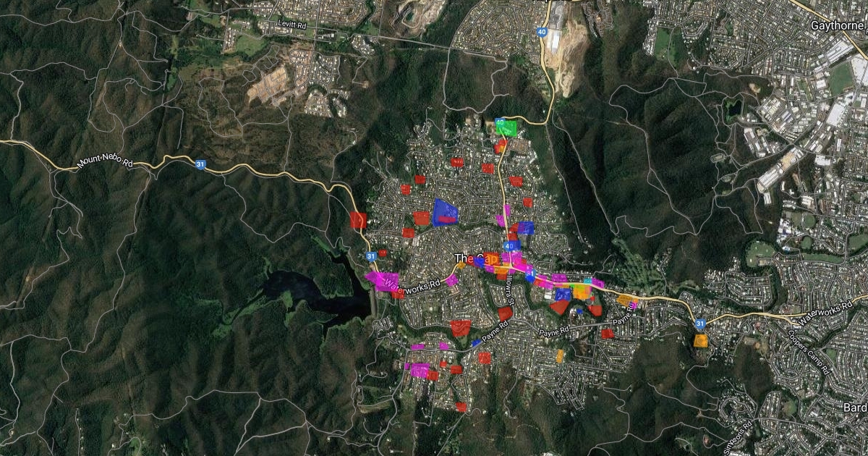
Task: Click route 40 shield near The Gap label
Action: [x=511, y=246]
